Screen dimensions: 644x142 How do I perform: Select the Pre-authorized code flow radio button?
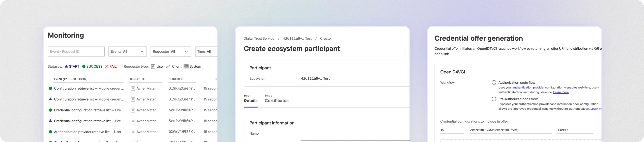tap(494, 99)
